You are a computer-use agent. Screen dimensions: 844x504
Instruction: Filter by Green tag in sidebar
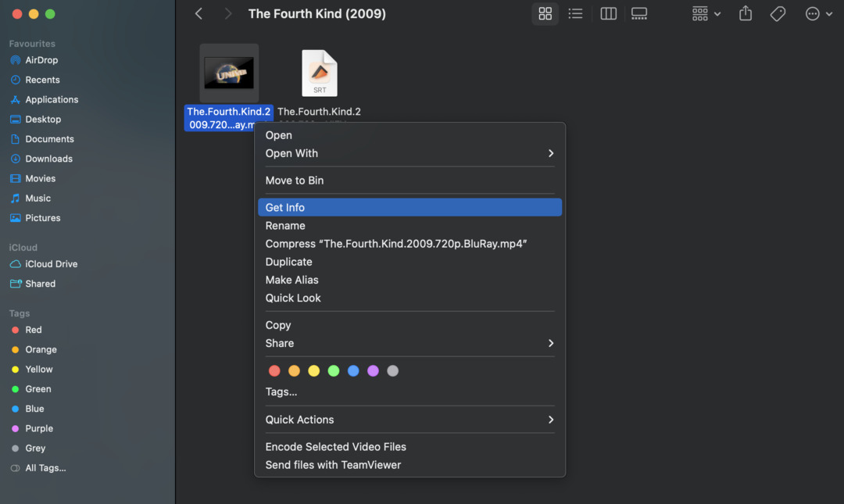coord(38,389)
